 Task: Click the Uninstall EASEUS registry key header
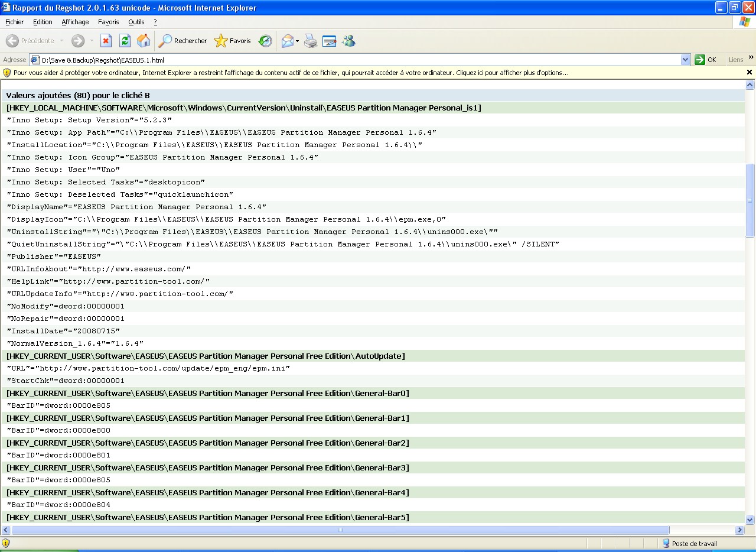244,108
